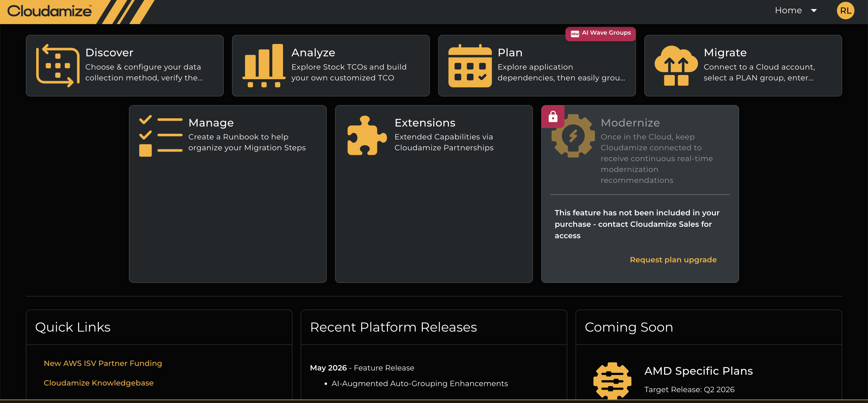
Task: Click Extensions description about Cloudamize Partnerships
Action: click(x=444, y=142)
